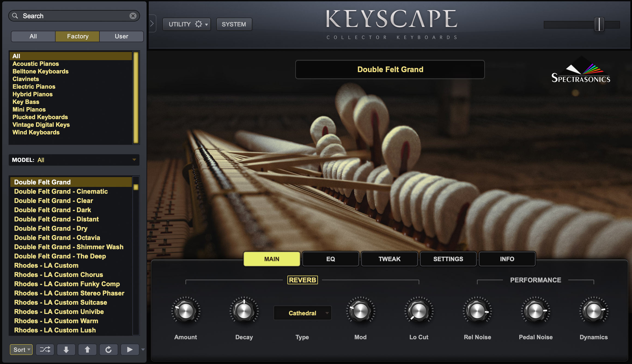
Task: Clear the search field with the X icon
Action: point(133,16)
